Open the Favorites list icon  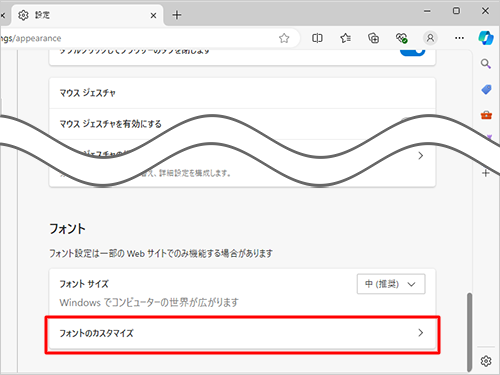click(345, 38)
